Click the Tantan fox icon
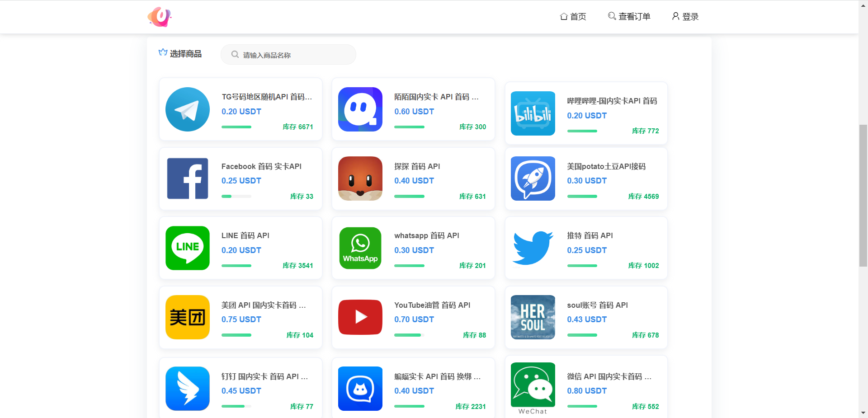Screen dimensions: 868x418 360,178
